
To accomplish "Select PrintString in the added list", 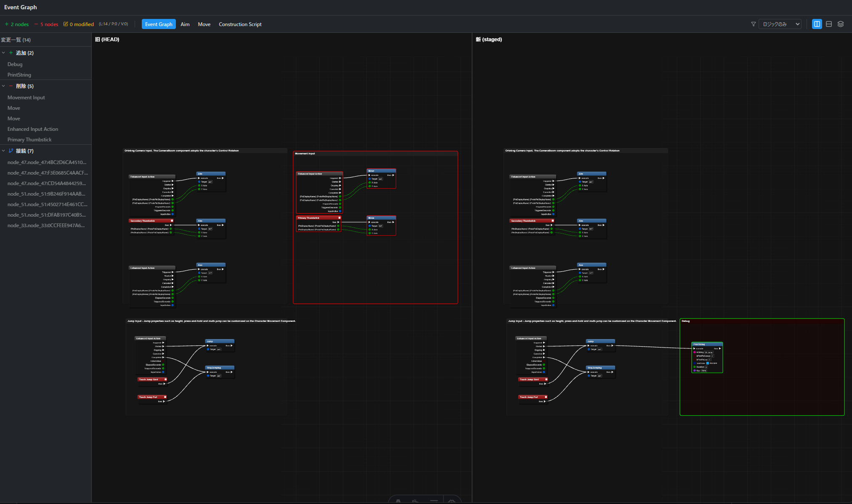I will (x=19, y=74).
